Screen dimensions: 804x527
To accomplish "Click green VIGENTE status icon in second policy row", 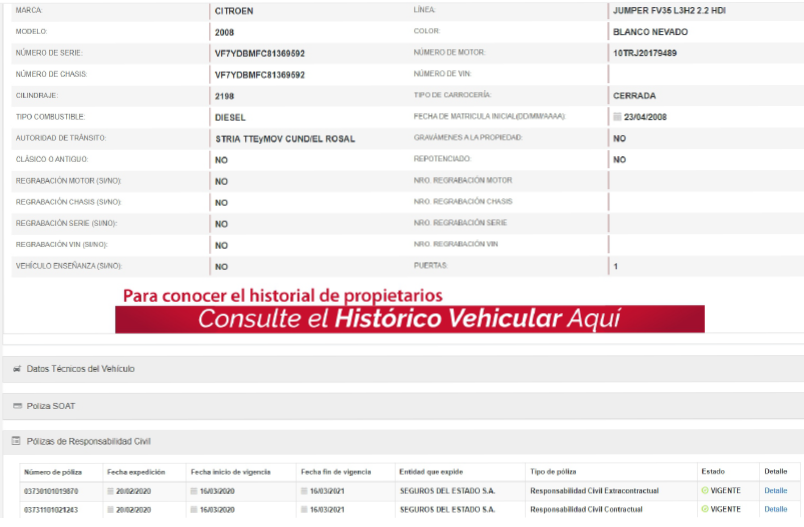I will coord(704,510).
